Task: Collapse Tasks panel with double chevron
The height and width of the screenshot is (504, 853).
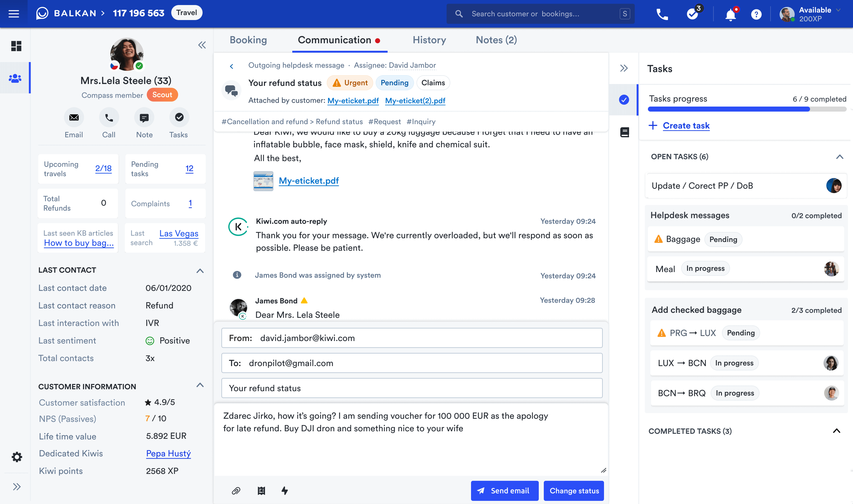Action: click(624, 68)
